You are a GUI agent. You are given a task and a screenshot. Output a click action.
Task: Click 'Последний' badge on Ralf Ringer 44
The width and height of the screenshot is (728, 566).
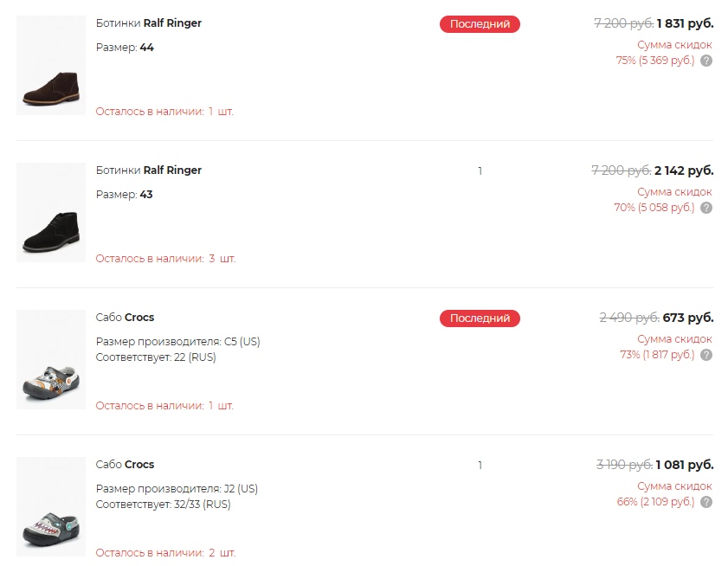tap(480, 24)
